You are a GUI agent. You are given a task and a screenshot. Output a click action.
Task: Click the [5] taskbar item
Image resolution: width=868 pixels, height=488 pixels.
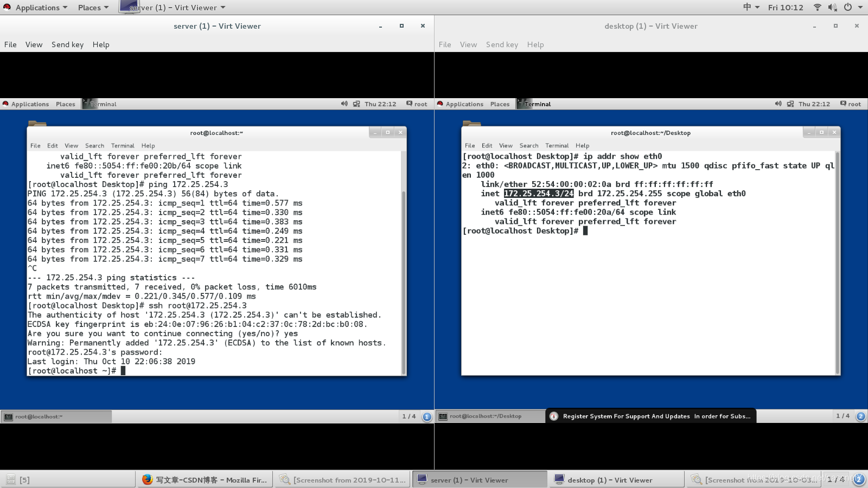pos(68,480)
